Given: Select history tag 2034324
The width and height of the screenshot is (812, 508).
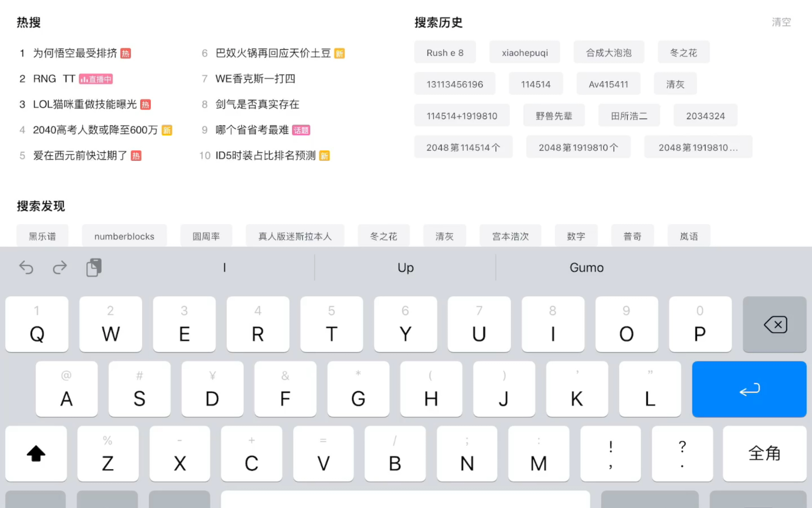Looking at the screenshot, I should click(705, 116).
